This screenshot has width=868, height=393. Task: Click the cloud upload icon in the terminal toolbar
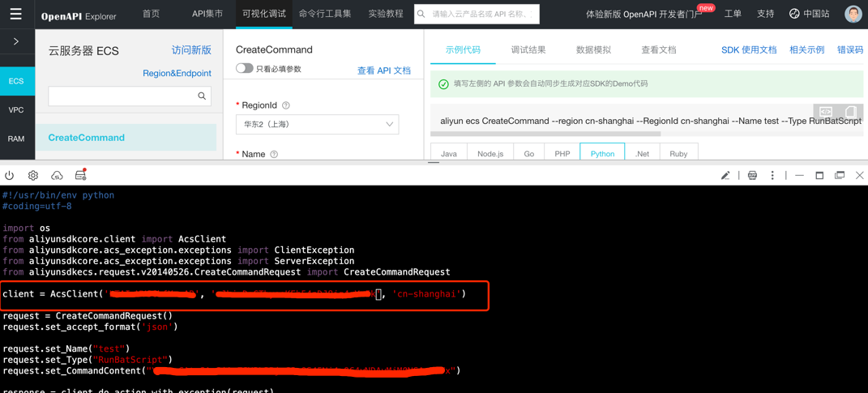(x=57, y=175)
